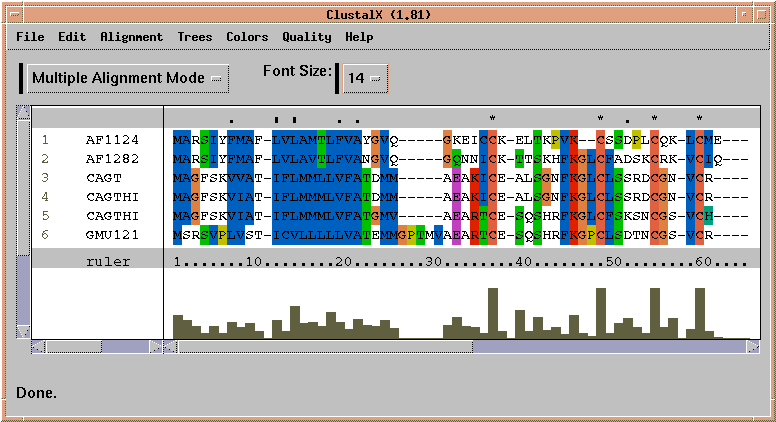Open the File menu
Screen dimensions: 776x422
point(30,37)
